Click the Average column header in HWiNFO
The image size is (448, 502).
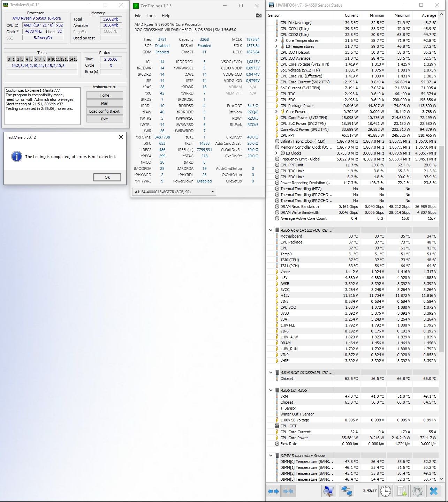(425, 15)
